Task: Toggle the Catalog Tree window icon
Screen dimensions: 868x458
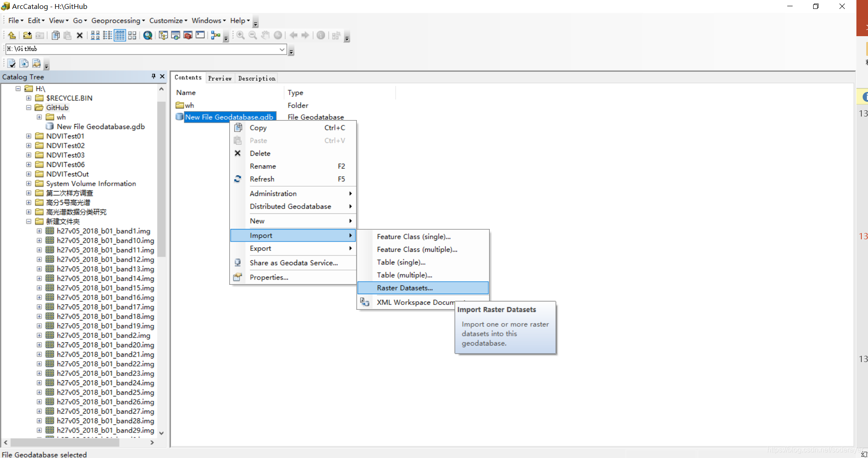Action: (x=163, y=35)
